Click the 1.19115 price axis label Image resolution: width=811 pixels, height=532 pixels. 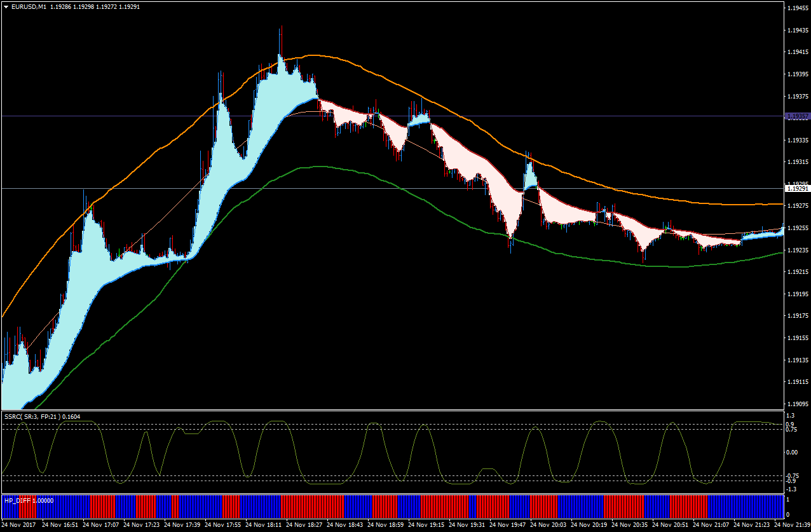coord(798,382)
